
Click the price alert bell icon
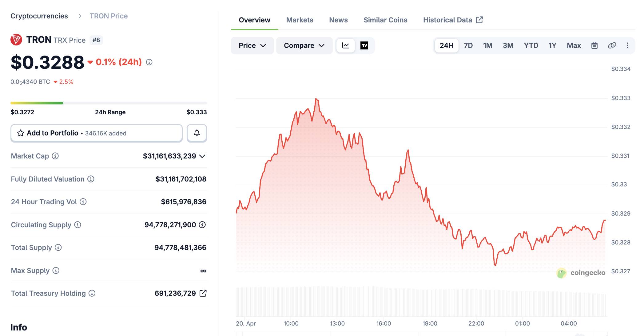tap(197, 133)
